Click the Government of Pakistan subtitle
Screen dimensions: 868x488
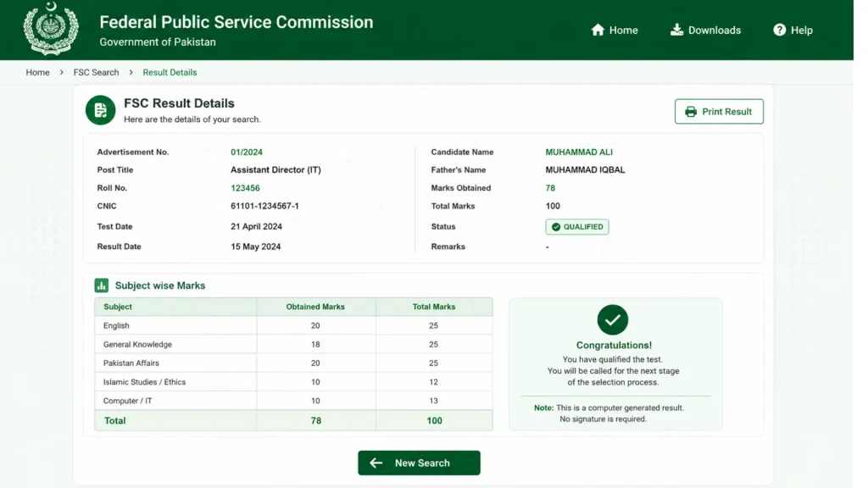158,42
